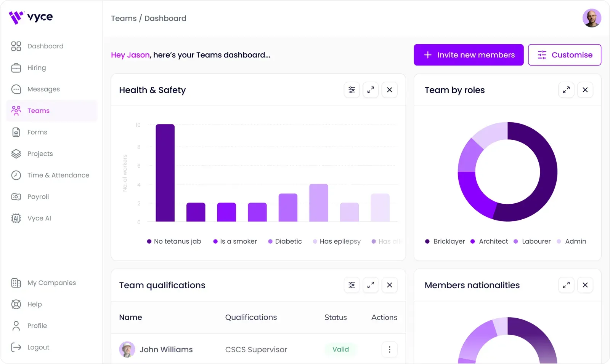Open the Dashboard sidebar item
Image resolution: width=610 pixels, height=364 pixels.
[52, 46]
